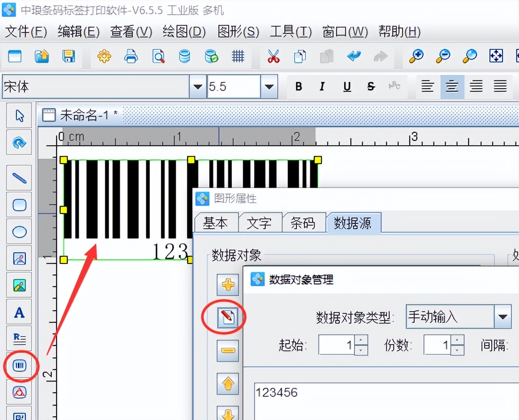Image resolution: width=519 pixels, height=420 pixels.
Task: Open print settings via the printer icon
Action: [131, 57]
